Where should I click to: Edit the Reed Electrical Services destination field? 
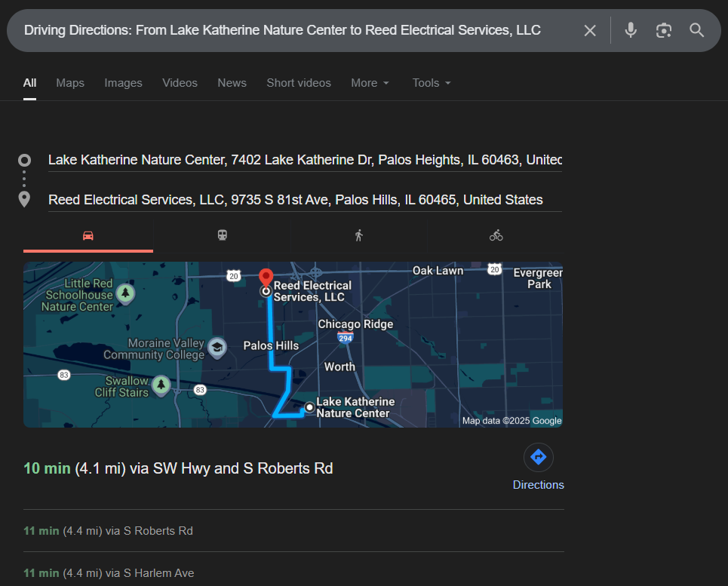(x=295, y=200)
